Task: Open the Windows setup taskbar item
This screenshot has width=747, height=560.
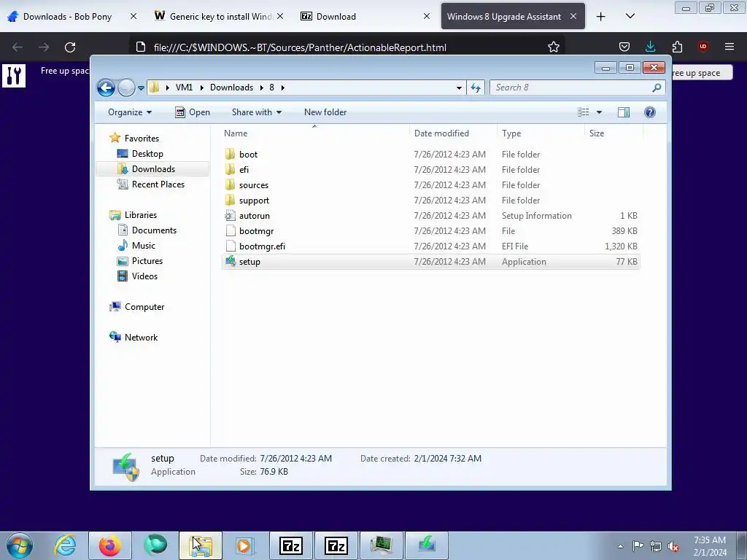Action: coord(426,545)
